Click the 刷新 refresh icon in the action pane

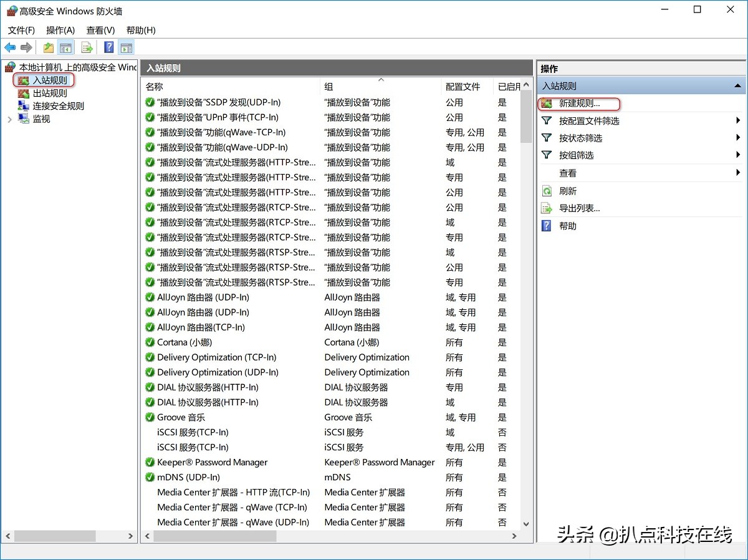(x=547, y=191)
